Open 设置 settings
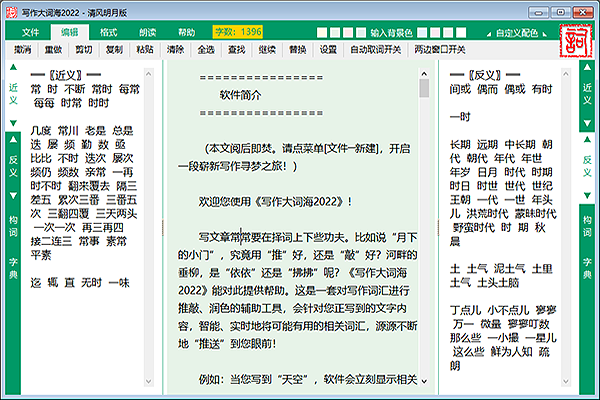The image size is (600, 400). [329, 49]
